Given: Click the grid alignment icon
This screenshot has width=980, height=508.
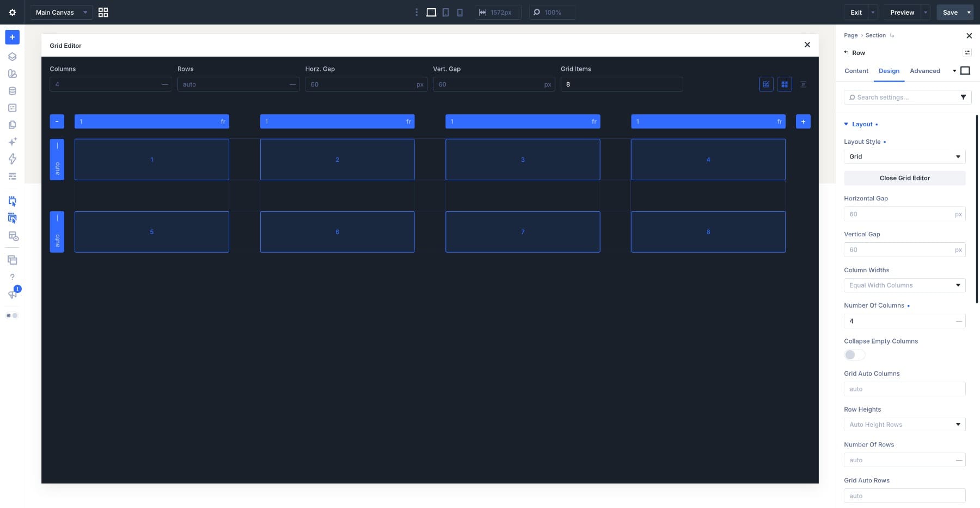Looking at the screenshot, I should [x=803, y=84].
